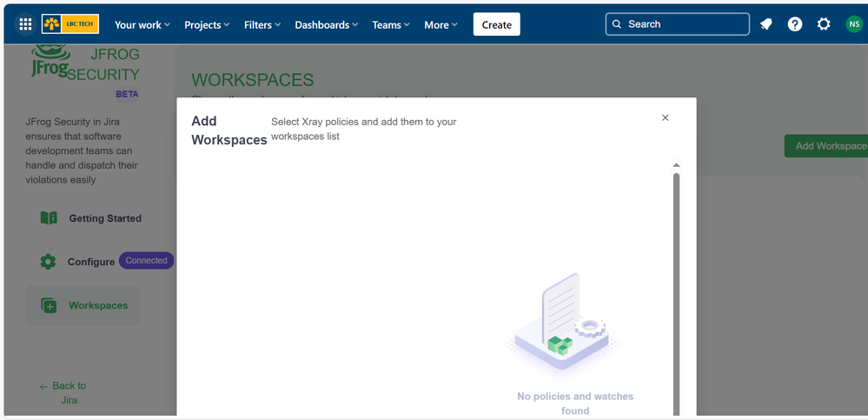This screenshot has width=868, height=420.
Task: Expand the Filters dropdown
Action: [x=262, y=25]
